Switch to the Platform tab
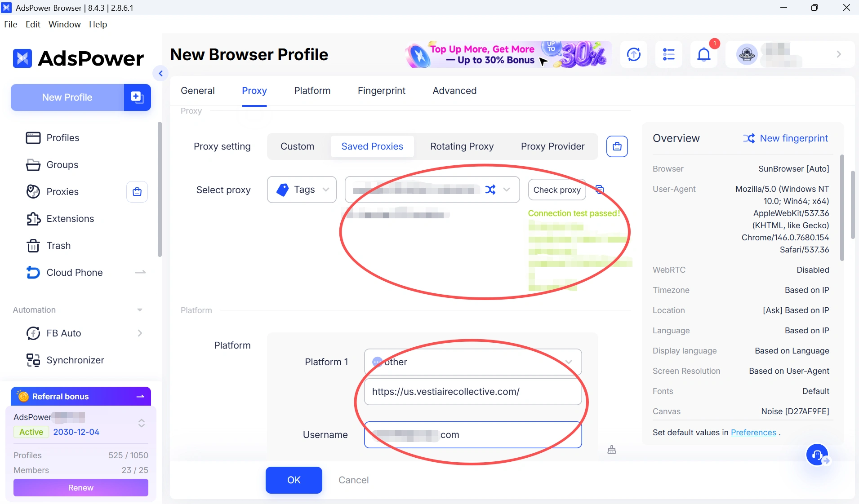Viewport: 859px width, 504px height. click(x=312, y=91)
